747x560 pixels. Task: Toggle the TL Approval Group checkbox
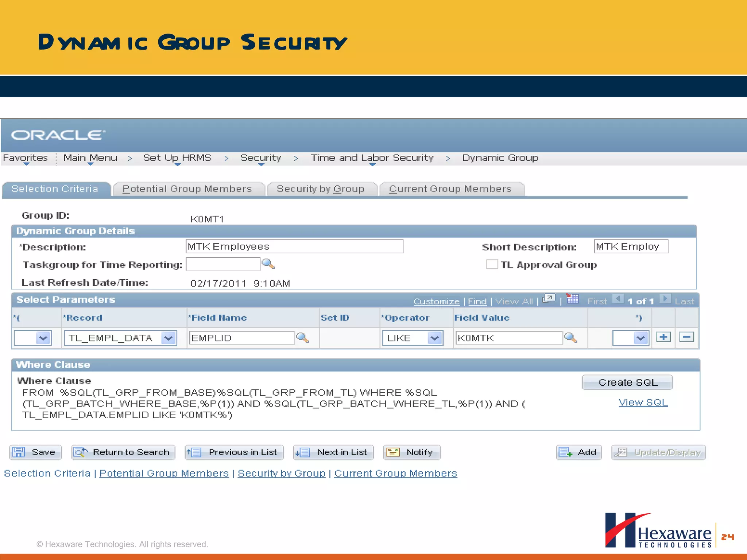[492, 264]
